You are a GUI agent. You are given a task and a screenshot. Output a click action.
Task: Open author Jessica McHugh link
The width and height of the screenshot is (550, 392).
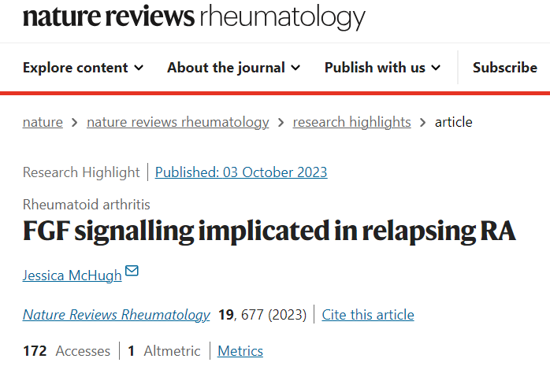pos(72,275)
